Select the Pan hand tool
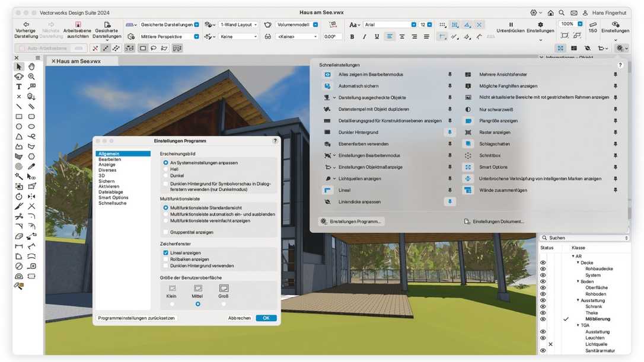The image size is (644, 362). tap(32, 66)
